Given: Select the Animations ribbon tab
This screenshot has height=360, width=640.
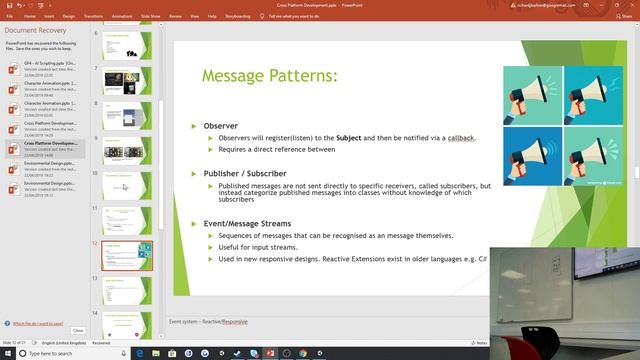Looking at the screenshot, I should 122,16.
